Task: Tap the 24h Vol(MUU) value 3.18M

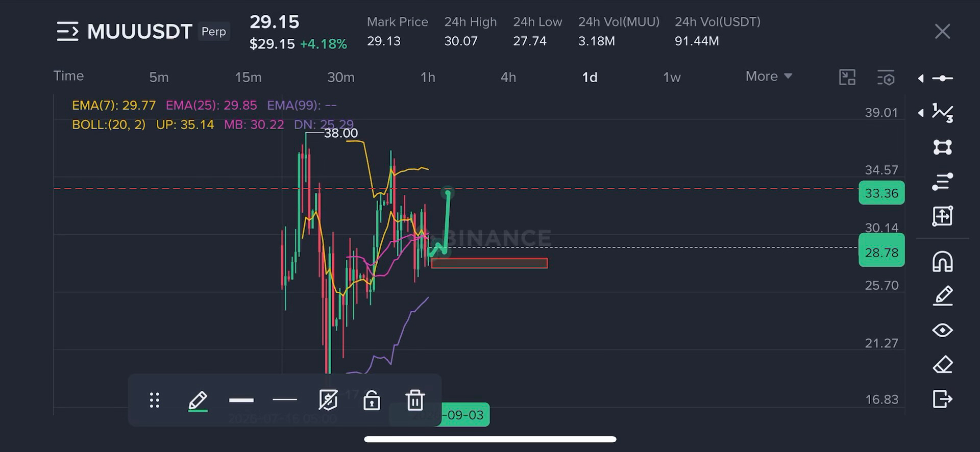Action: [596, 41]
